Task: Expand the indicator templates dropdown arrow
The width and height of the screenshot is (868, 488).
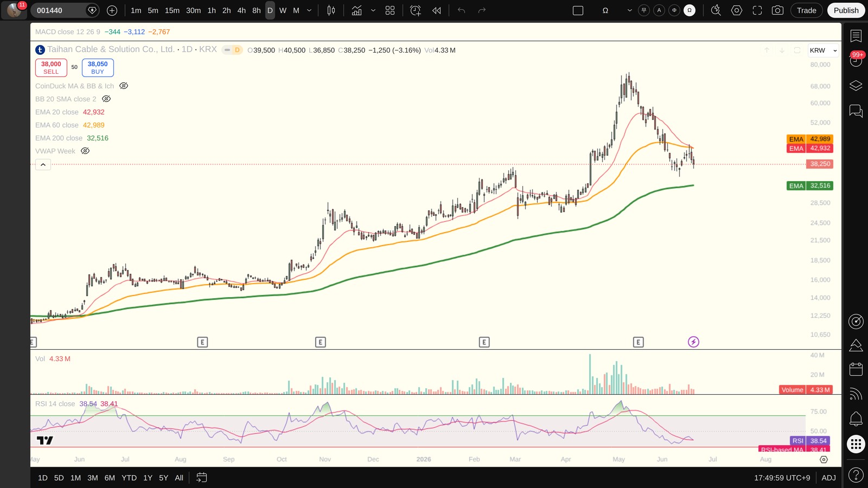Action: tap(373, 10)
